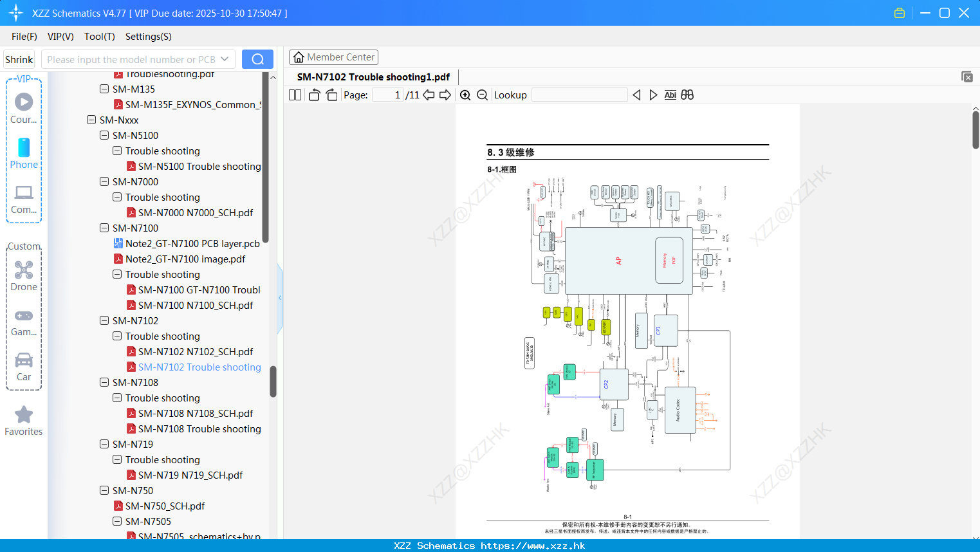This screenshot has height=552, width=980.
Task: Open SM-M135F_EXYNOS_Common file
Action: point(187,104)
